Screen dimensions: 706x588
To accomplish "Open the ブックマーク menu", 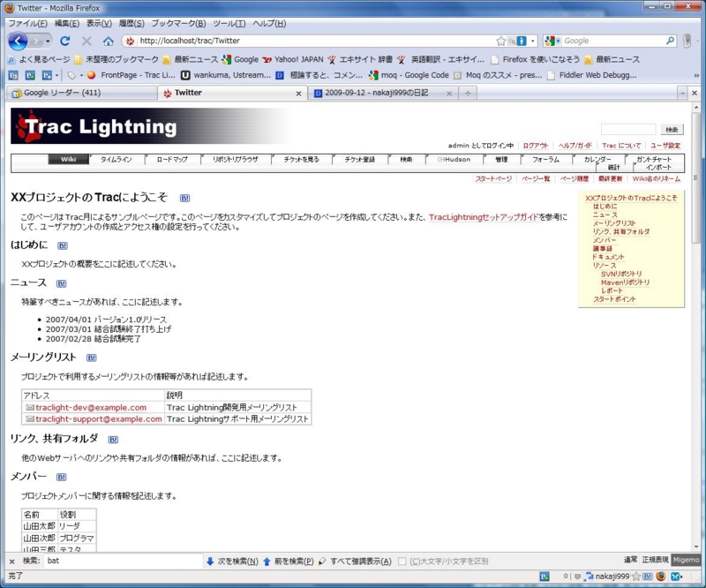I will click(x=178, y=24).
